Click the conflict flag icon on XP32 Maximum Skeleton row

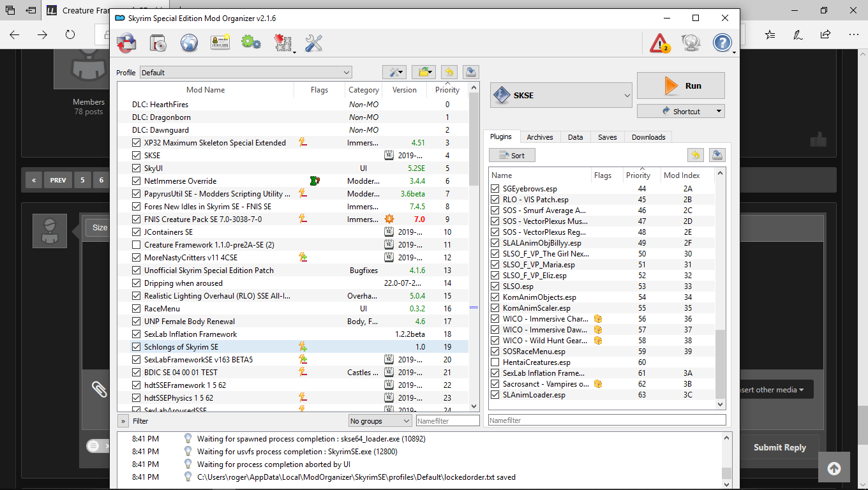(x=303, y=142)
